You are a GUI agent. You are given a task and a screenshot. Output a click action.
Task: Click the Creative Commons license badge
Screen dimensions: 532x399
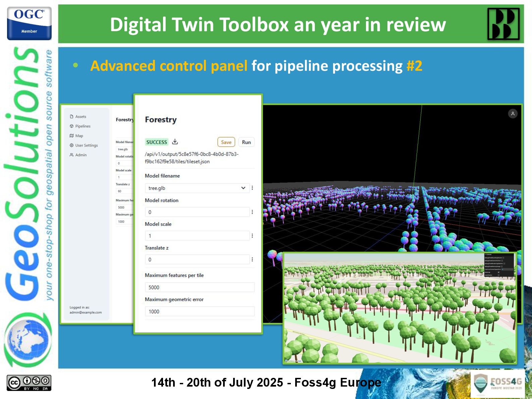point(29,383)
